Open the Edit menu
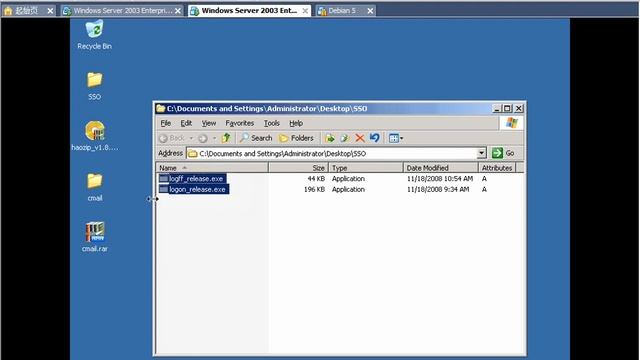Screen dimensions: 640x360 186,123
